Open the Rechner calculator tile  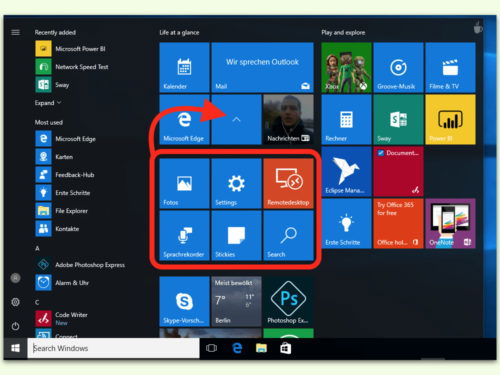(346, 119)
